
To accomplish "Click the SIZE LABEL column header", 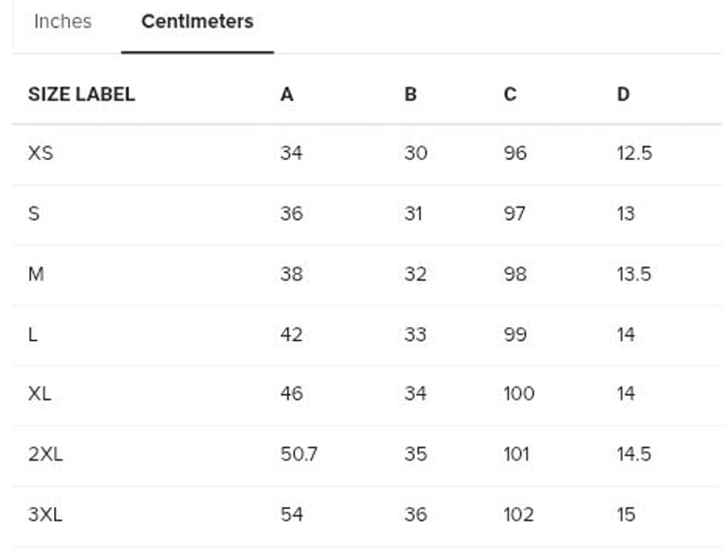I will tap(82, 94).
